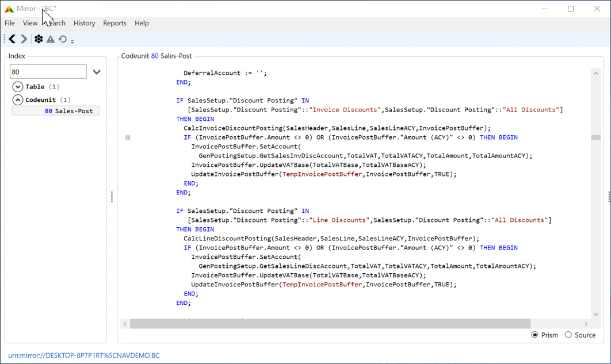Click the DeferralAccount assignment line
Image resolution: width=611 pixels, height=364 pixels.
(225, 73)
